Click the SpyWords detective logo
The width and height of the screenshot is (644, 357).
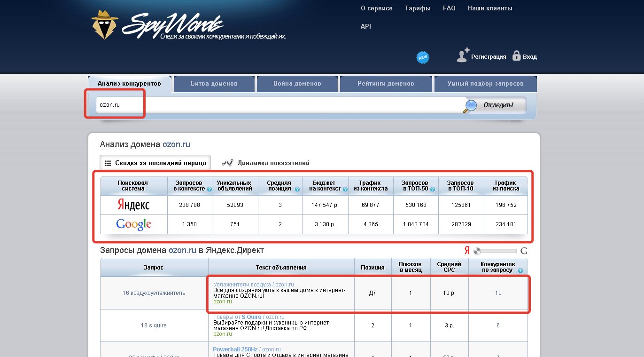pyautogui.click(x=105, y=24)
